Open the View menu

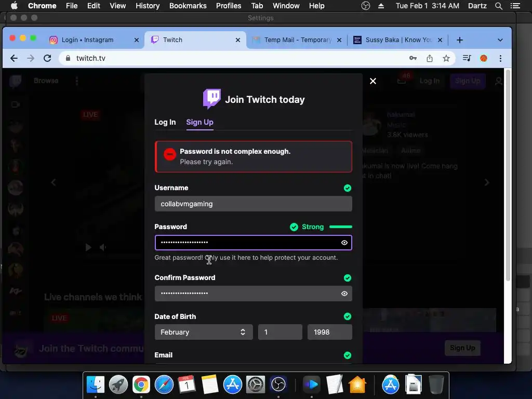tap(118, 6)
